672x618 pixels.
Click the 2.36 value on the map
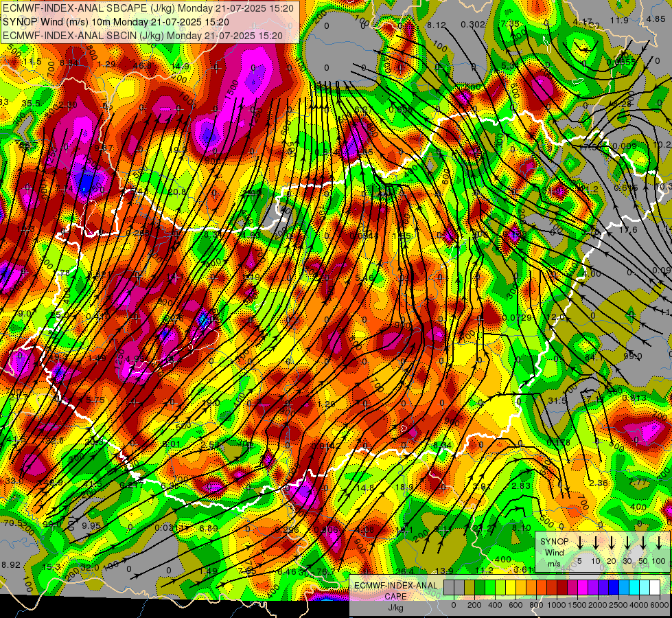click(599, 483)
